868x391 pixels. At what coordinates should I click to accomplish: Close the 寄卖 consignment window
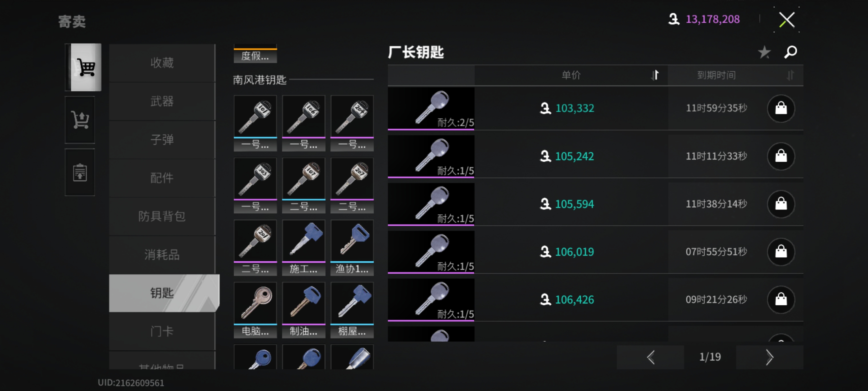pos(786,20)
